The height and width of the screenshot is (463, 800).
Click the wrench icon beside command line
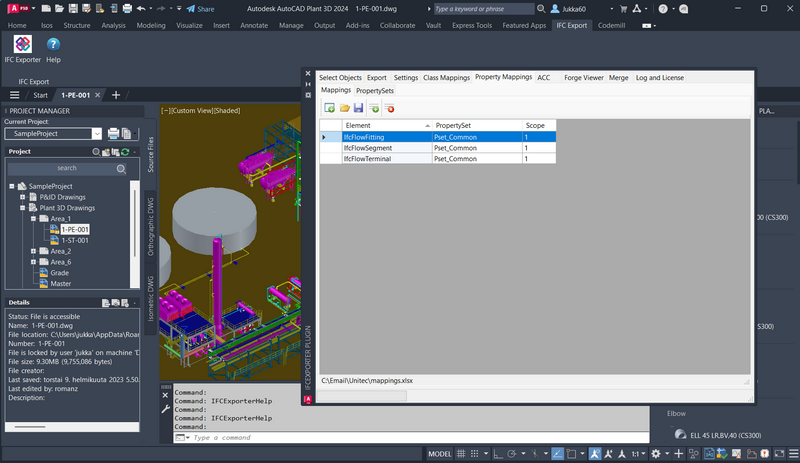165,409
